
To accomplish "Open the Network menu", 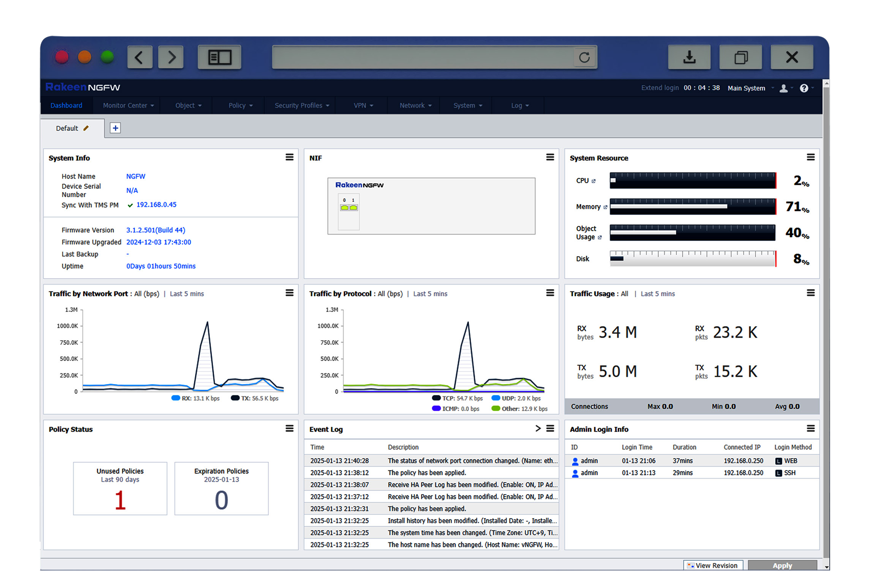I will (x=415, y=105).
